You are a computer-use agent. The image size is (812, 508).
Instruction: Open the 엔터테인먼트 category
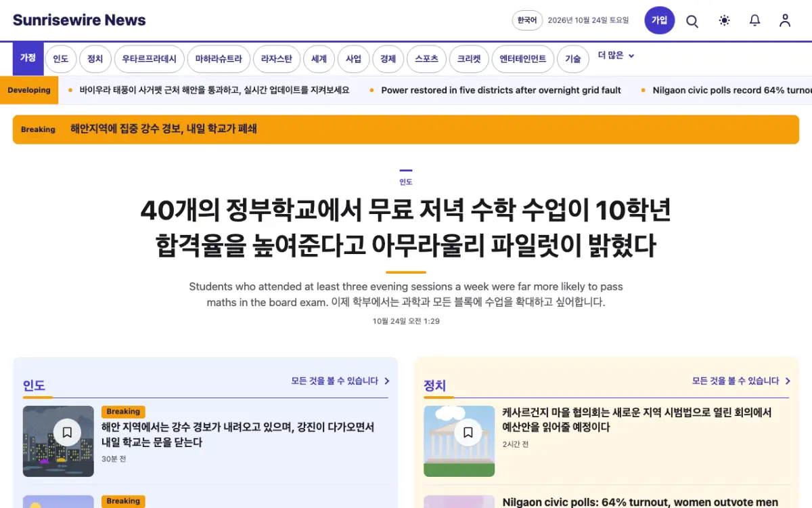point(523,59)
